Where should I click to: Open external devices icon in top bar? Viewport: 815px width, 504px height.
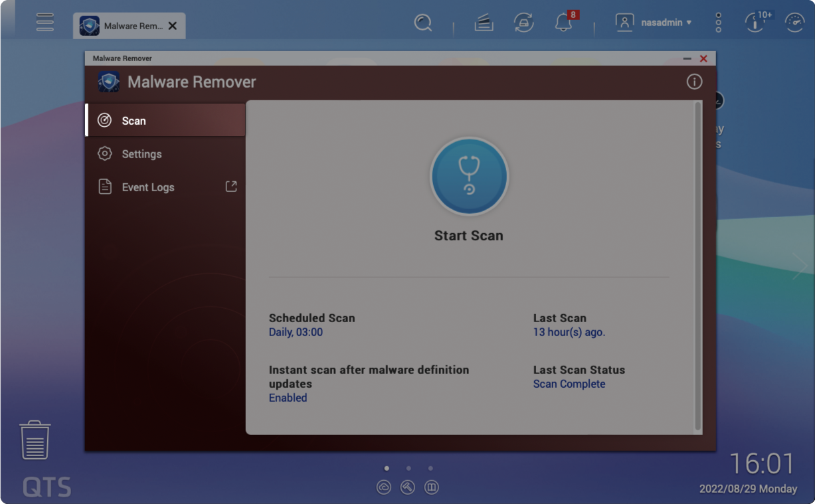[523, 23]
